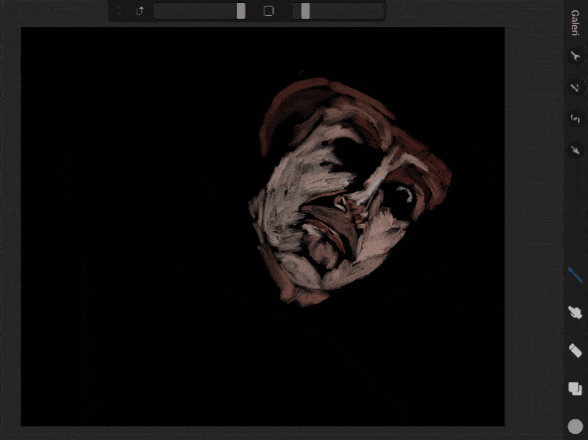
Task: Select the Eraser tool
Action: tap(575, 351)
